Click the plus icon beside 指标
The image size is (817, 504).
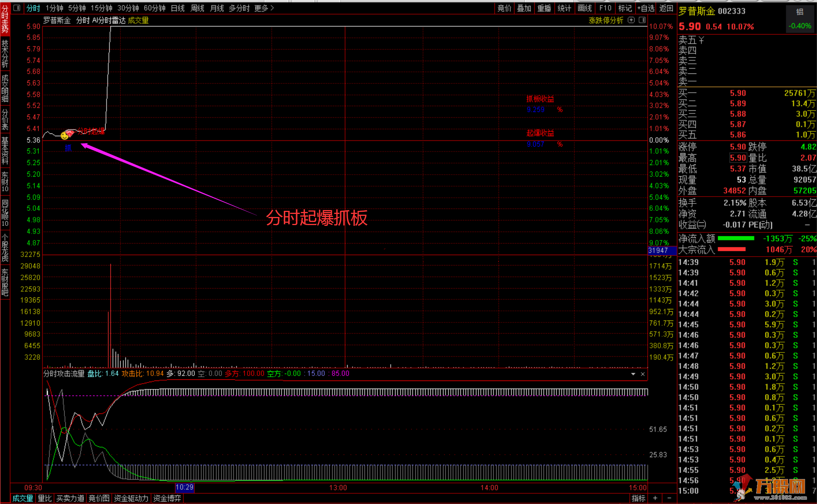(x=655, y=498)
